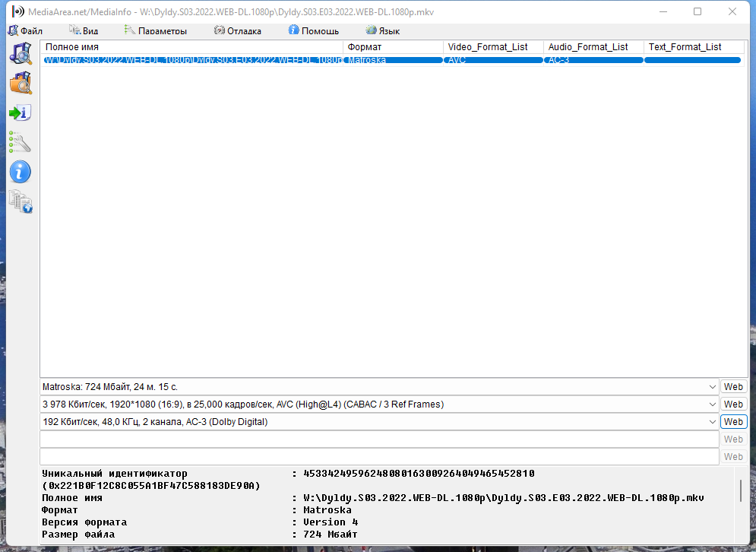Click the Text_Format_List column header

pos(694,47)
